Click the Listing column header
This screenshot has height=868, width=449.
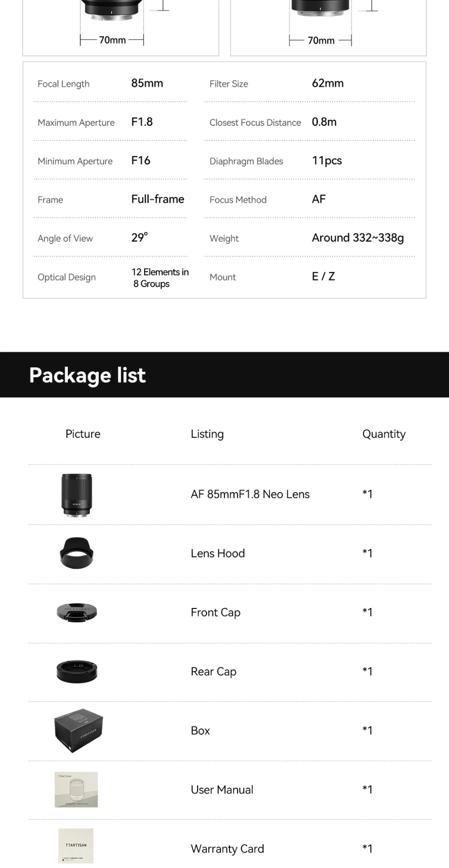coord(207,434)
